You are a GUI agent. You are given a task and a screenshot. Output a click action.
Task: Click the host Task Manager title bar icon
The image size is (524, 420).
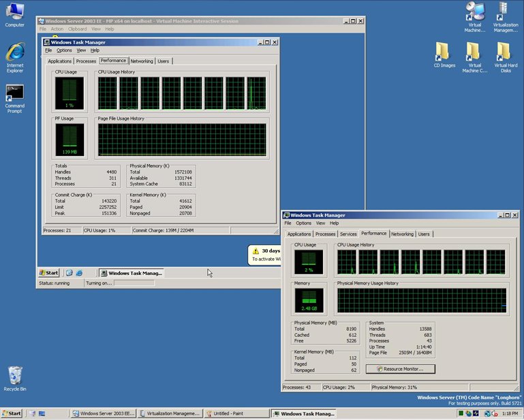tap(286, 215)
